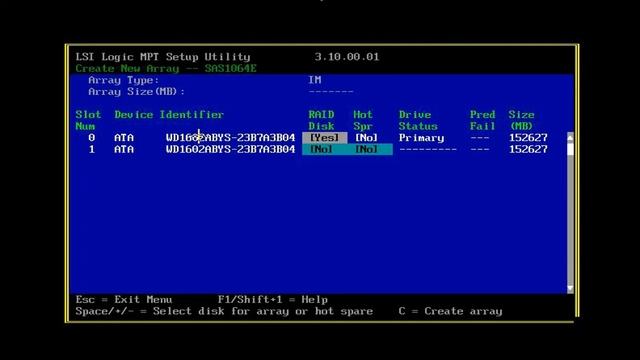Click WD1602ABYS device identifier in slot 1
640x360 pixels.
[x=231, y=149]
